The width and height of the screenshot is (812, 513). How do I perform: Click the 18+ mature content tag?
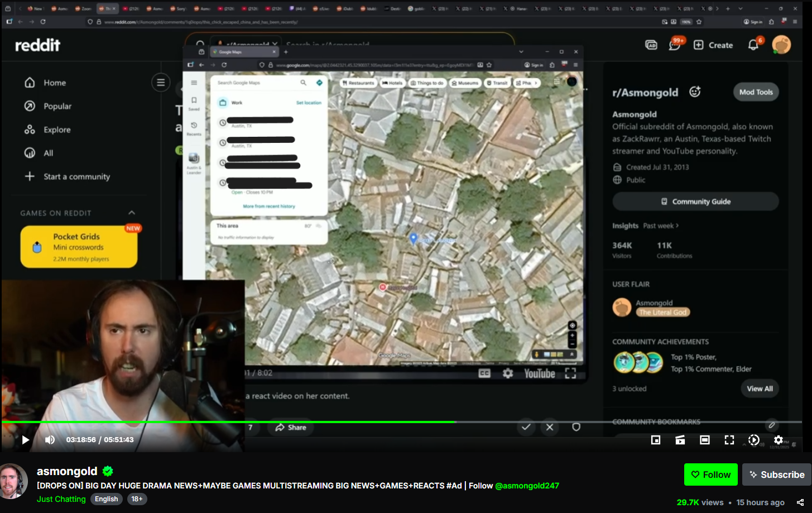pyautogui.click(x=137, y=499)
